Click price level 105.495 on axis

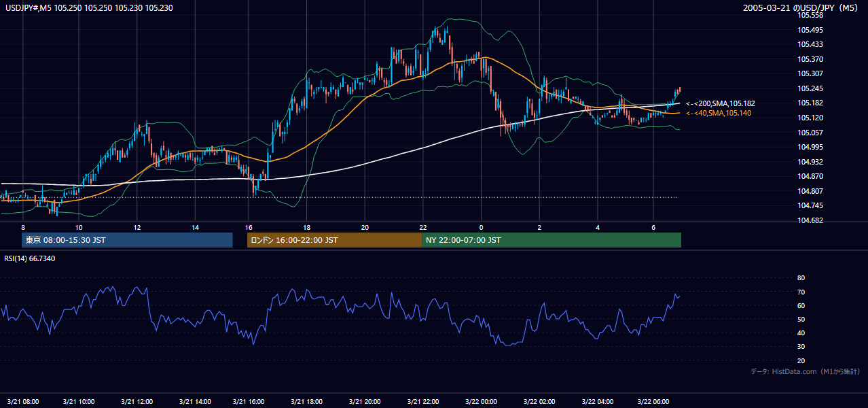coord(811,30)
